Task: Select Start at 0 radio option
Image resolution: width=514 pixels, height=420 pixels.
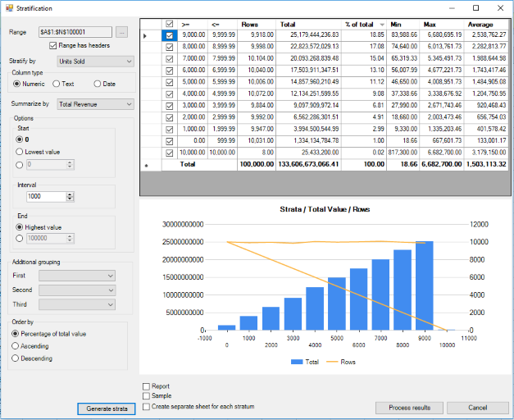Action: click(x=20, y=139)
